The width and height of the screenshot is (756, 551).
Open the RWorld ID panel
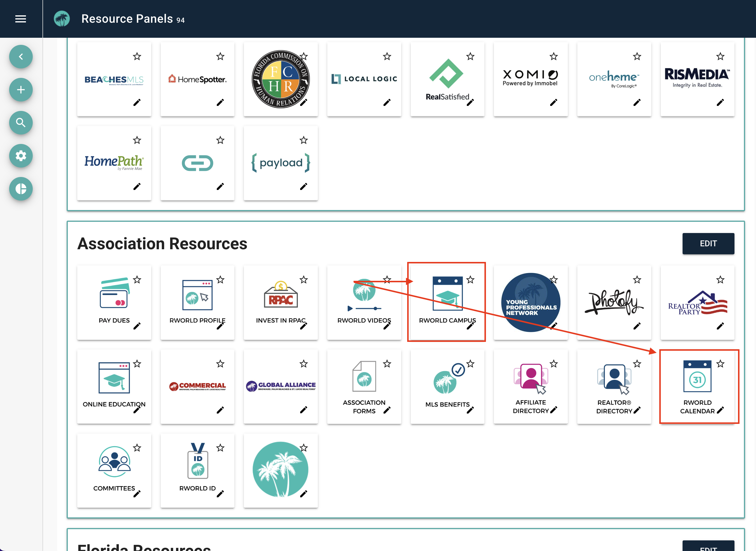(x=197, y=470)
